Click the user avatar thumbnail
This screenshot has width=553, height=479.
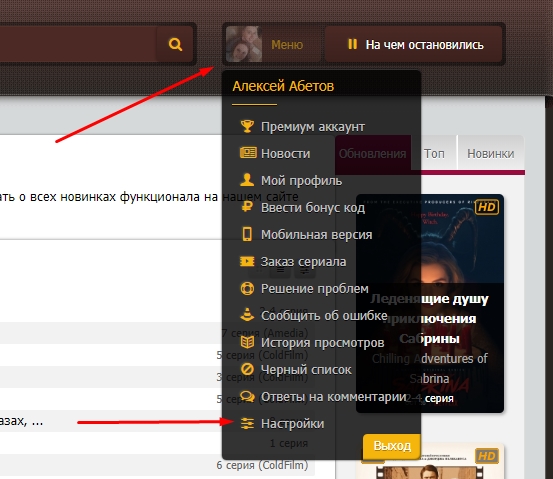point(244,44)
